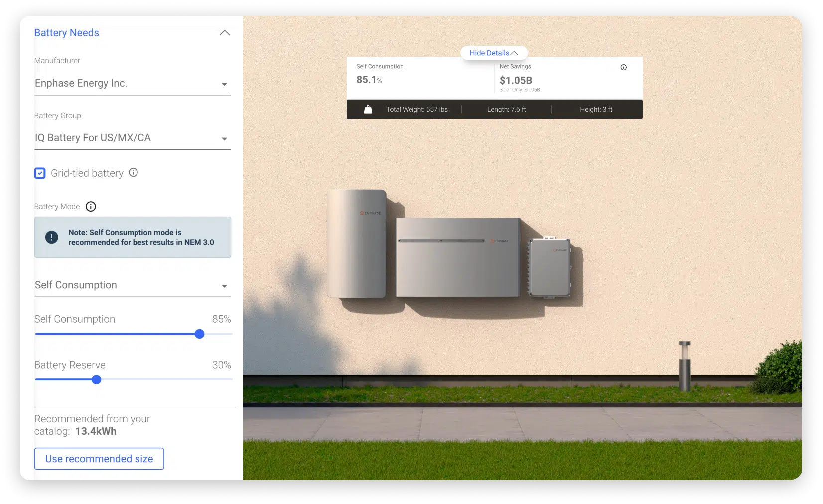Image resolution: width=823 pixels, height=504 pixels.
Task: Click the 85.1% self consumption value
Action: [x=369, y=80]
